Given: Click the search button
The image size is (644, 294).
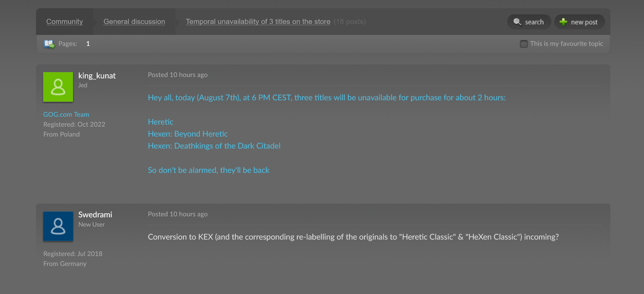Looking at the screenshot, I should click(529, 22).
